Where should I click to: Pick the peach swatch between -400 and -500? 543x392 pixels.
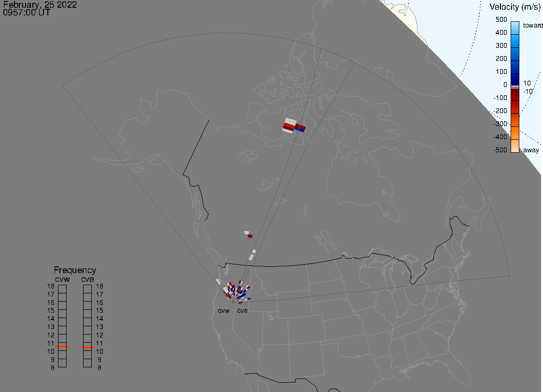tap(515, 146)
